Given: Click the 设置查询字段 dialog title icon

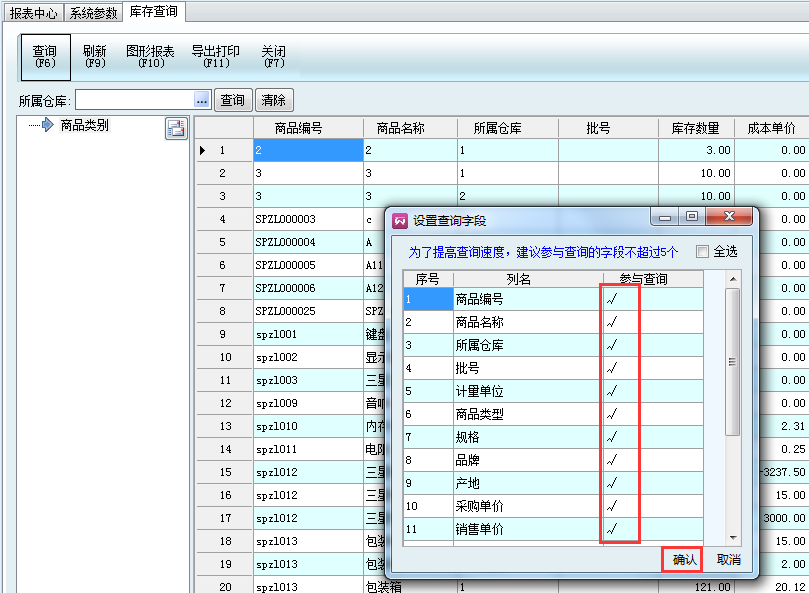Looking at the screenshot, I should point(400,220).
